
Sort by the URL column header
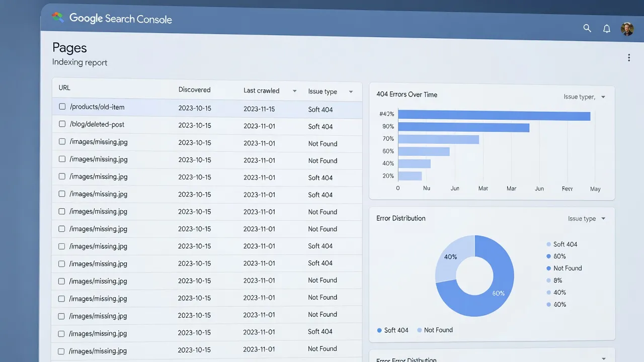pyautogui.click(x=64, y=87)
